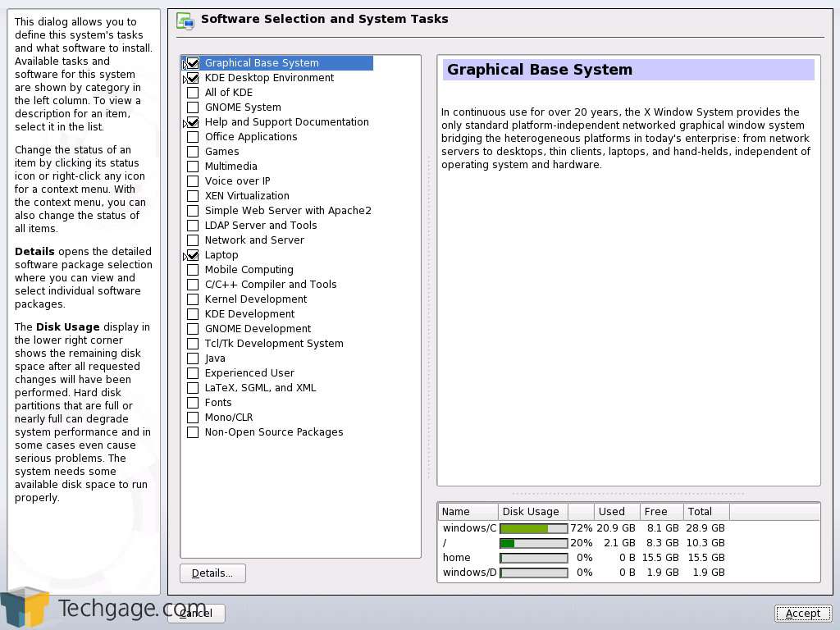840x630 pixels.
Task: Click the Disk Usage column header
Action: coord(533,512)
